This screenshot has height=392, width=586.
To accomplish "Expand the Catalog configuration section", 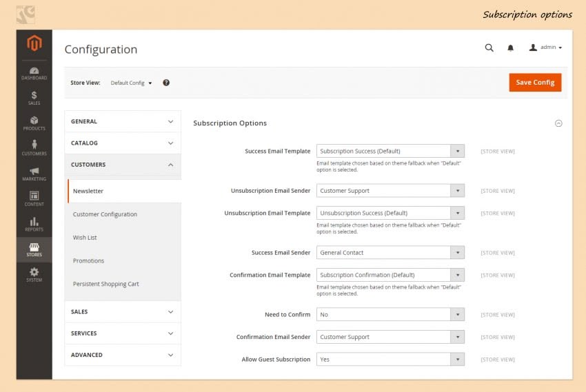I will tap(123, 143).
